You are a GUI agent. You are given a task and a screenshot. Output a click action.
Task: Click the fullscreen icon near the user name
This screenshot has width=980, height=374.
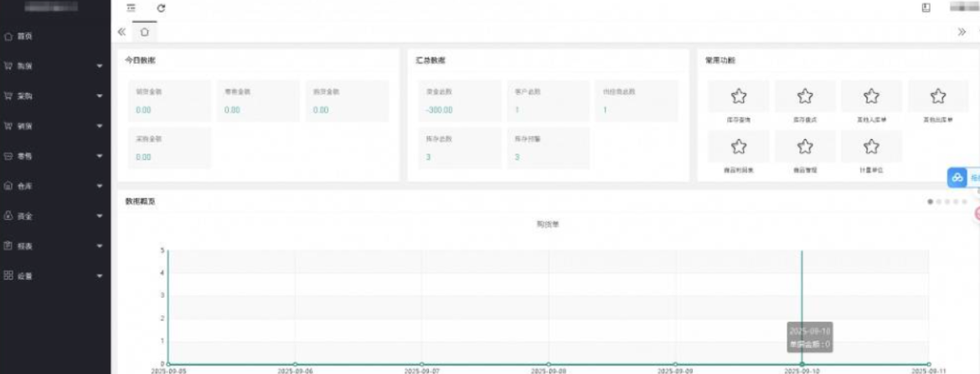(x=926, y=8)
